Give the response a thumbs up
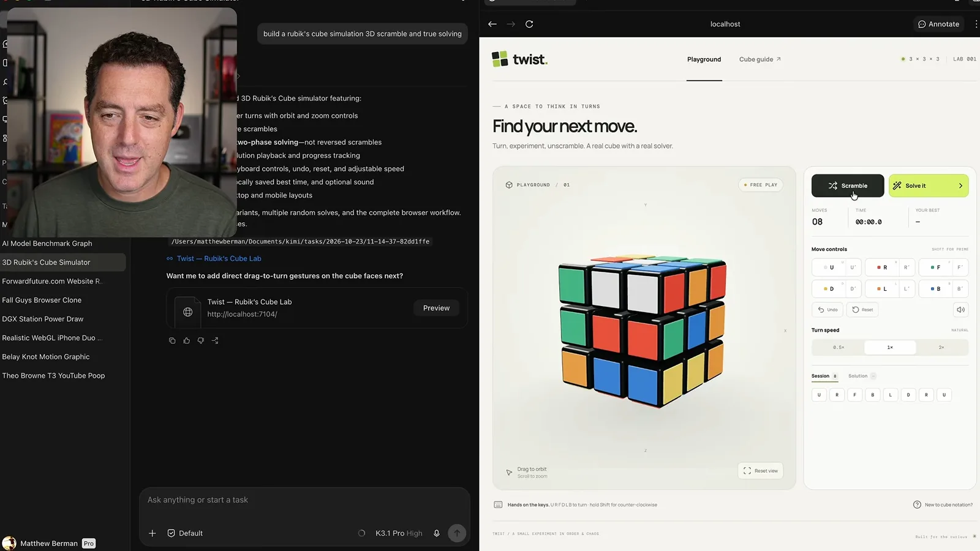 pos(187,340)
